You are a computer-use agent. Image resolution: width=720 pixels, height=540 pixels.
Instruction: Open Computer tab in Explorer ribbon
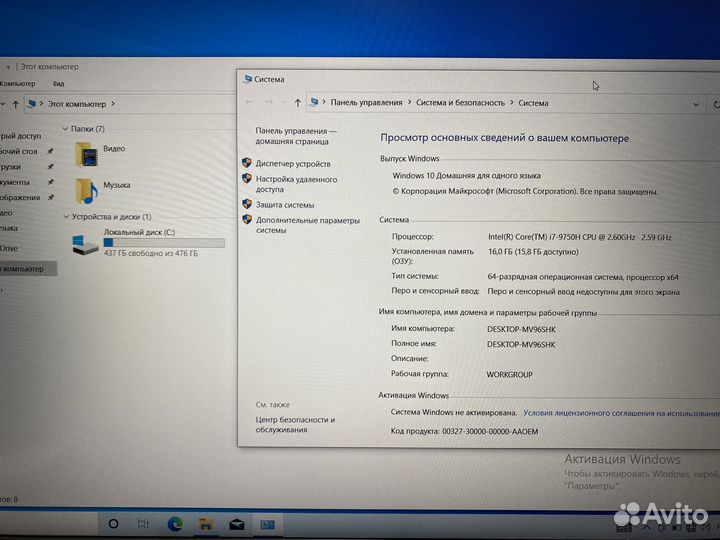point(17,84)
